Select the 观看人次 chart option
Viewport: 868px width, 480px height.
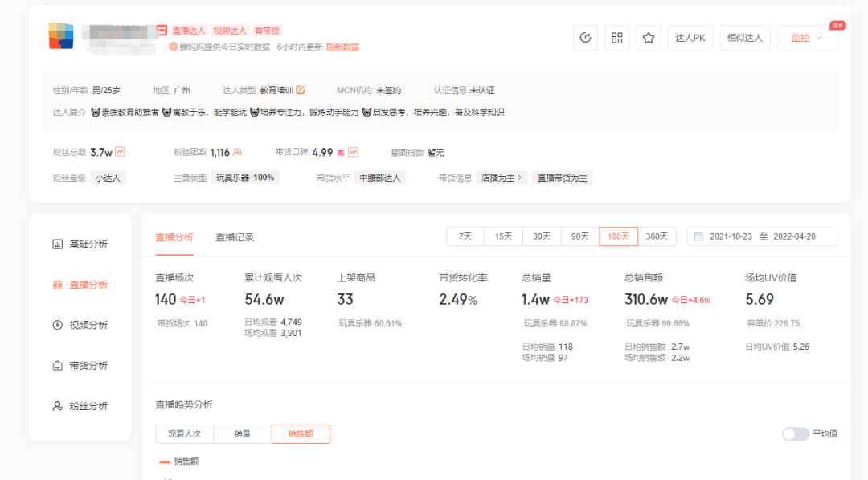[x=186, y=433]
